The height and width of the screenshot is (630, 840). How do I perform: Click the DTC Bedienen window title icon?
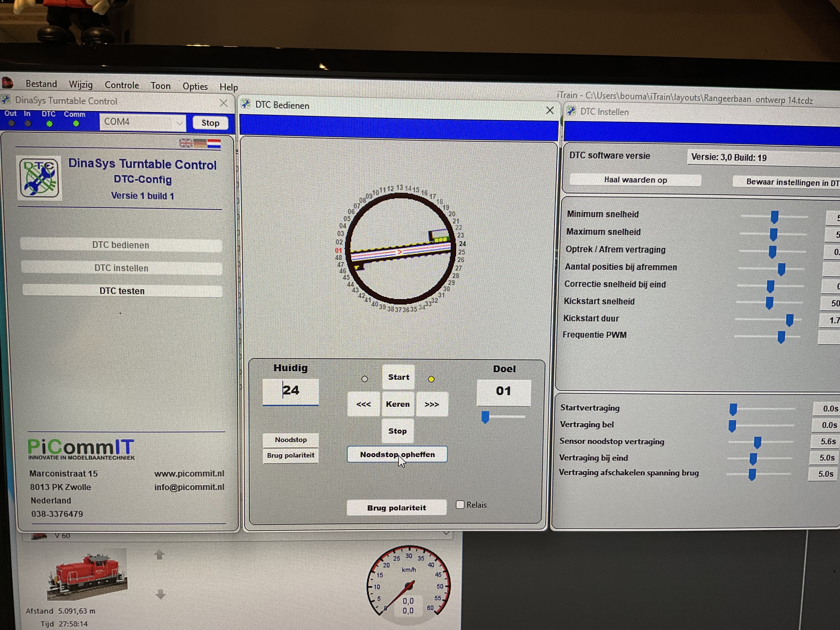pos(246,104)
